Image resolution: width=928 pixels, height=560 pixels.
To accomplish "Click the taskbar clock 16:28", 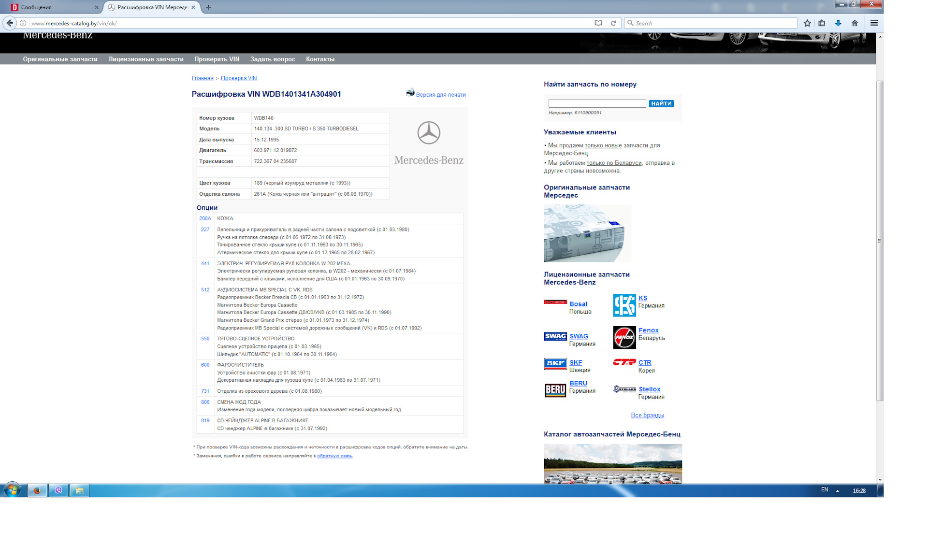I will pyautogui.click(x=859, y=490).
